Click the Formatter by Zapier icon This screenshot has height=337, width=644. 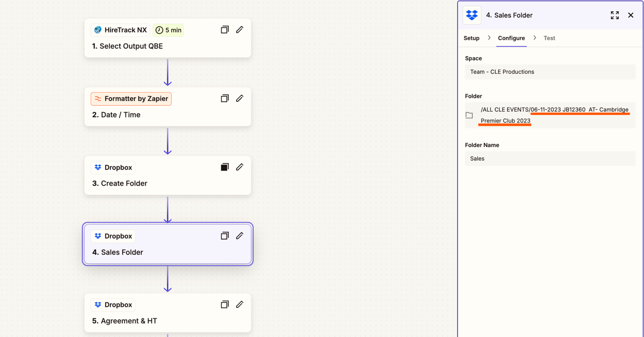point(98,99)
